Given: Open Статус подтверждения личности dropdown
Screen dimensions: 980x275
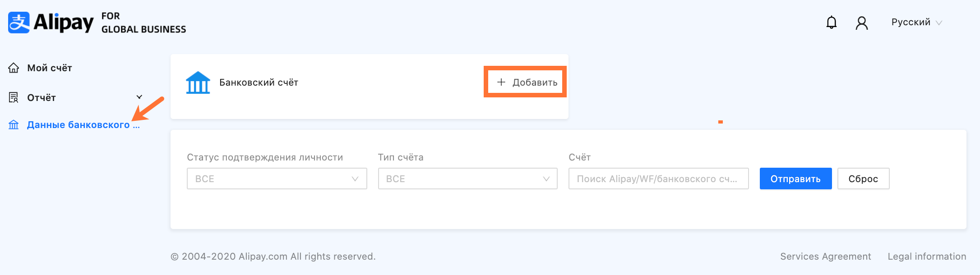Looking at the screenshot, I should coord(277,179).
